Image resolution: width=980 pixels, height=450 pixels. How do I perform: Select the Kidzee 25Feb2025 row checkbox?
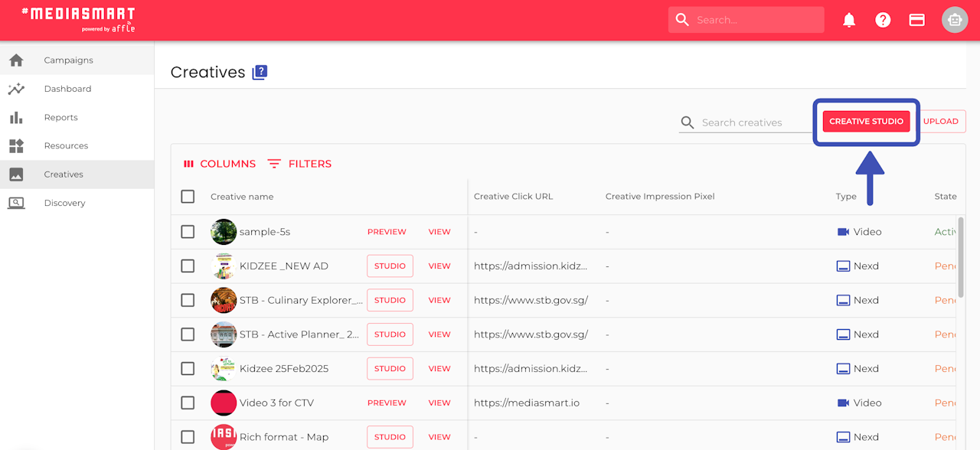[x=188, y=369]
